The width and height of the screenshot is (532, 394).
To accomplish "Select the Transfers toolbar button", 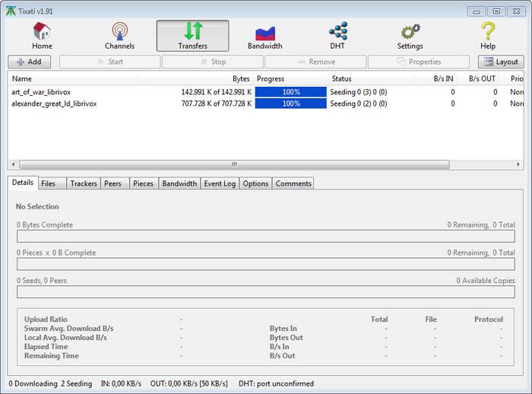I will 192,36.
